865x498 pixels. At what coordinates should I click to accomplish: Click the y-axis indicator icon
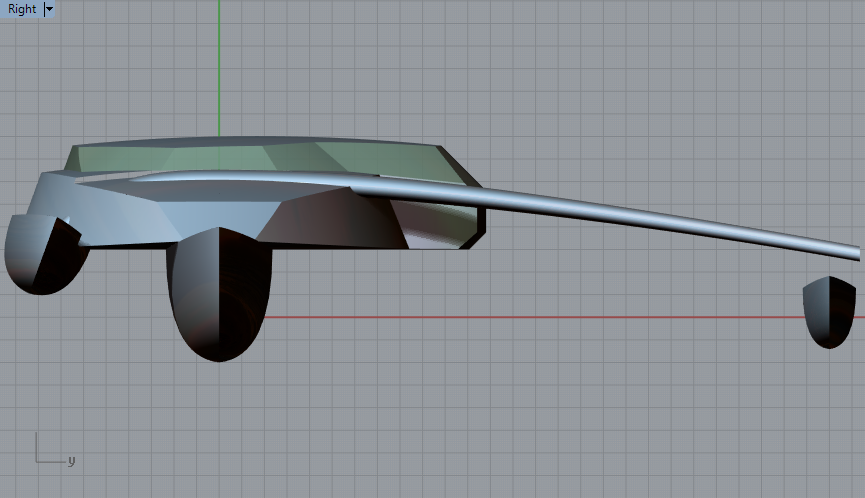[x=55, y=449]
